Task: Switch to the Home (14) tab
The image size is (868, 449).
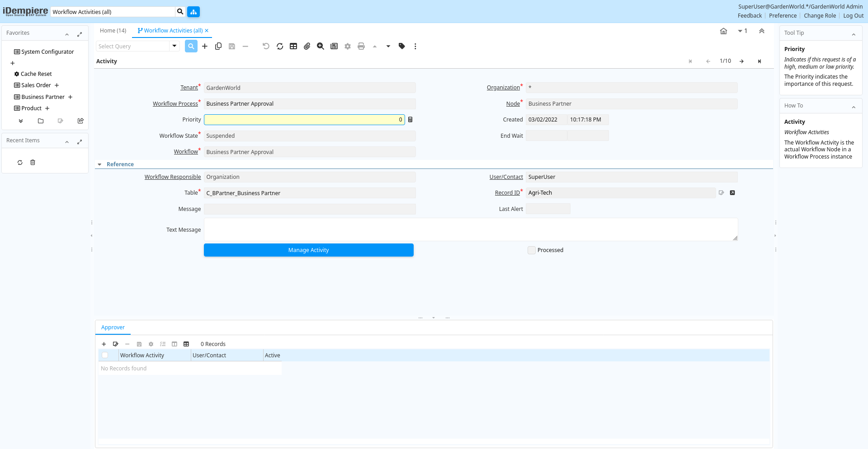Action: [x=113, y=31]
